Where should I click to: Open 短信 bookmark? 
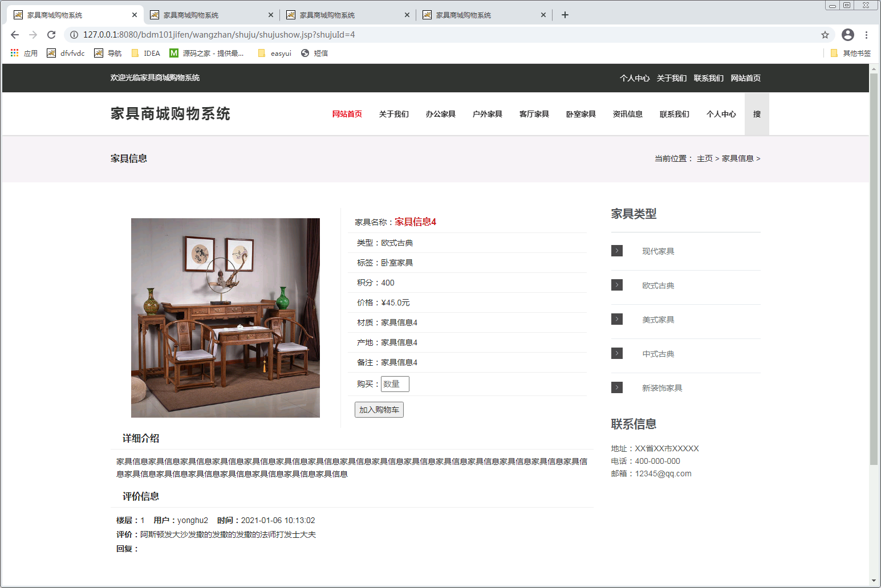pyautogui.click(x=315, y=53)
